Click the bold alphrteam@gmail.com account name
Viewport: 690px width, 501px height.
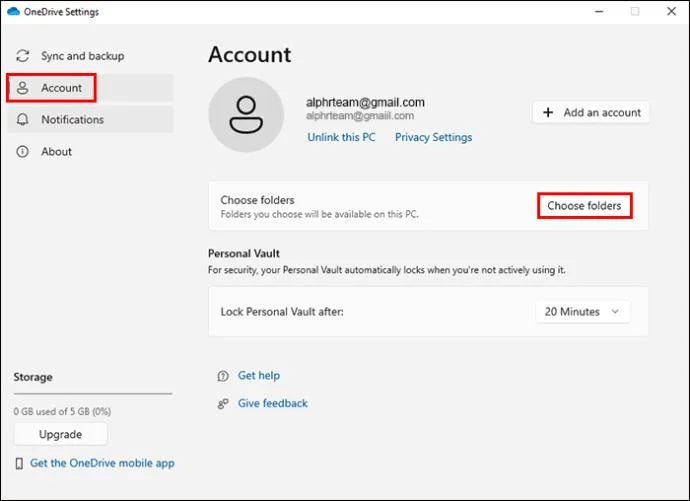[365, 102]
